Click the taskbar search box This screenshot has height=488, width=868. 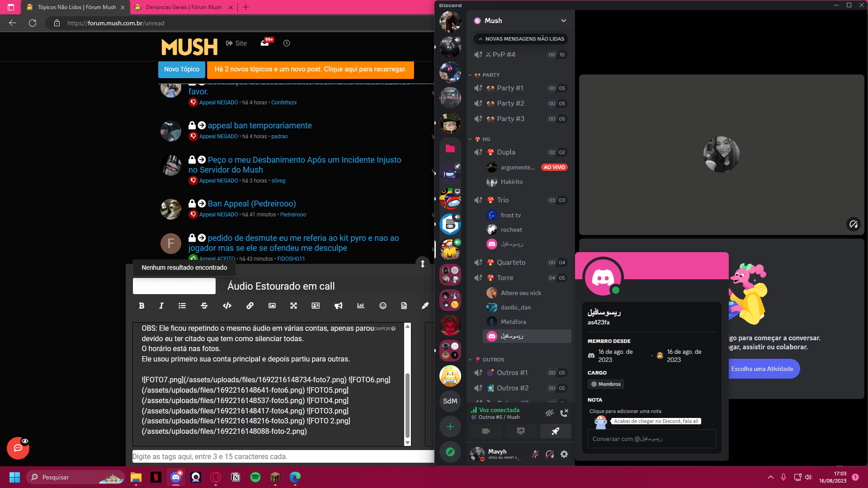click(x=75, y=477)
